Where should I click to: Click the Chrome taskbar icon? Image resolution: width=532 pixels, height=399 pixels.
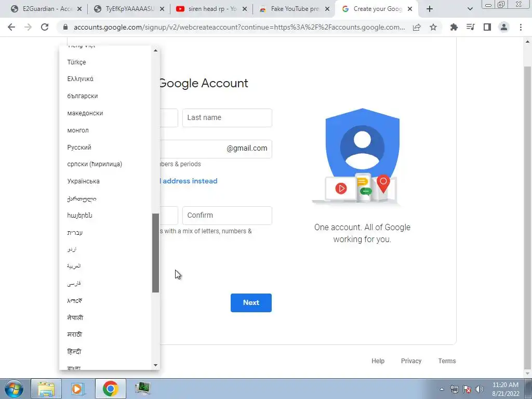(110, 389)
